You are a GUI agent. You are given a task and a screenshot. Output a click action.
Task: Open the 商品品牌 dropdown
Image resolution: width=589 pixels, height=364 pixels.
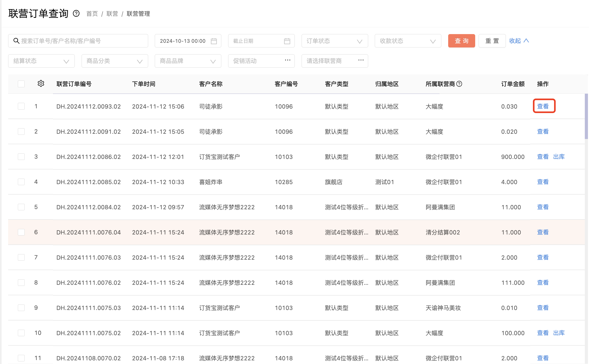[x=188, y=61]
